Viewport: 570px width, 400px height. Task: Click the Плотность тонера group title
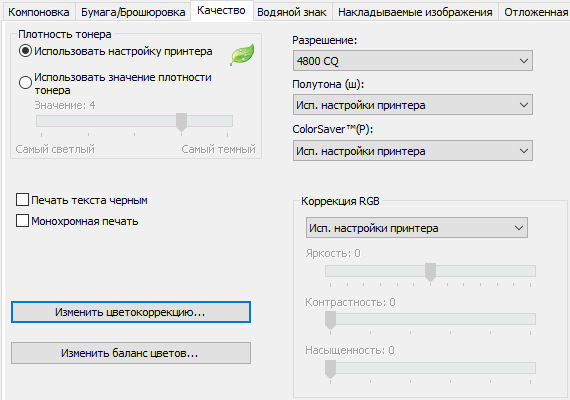click(65, 34)
